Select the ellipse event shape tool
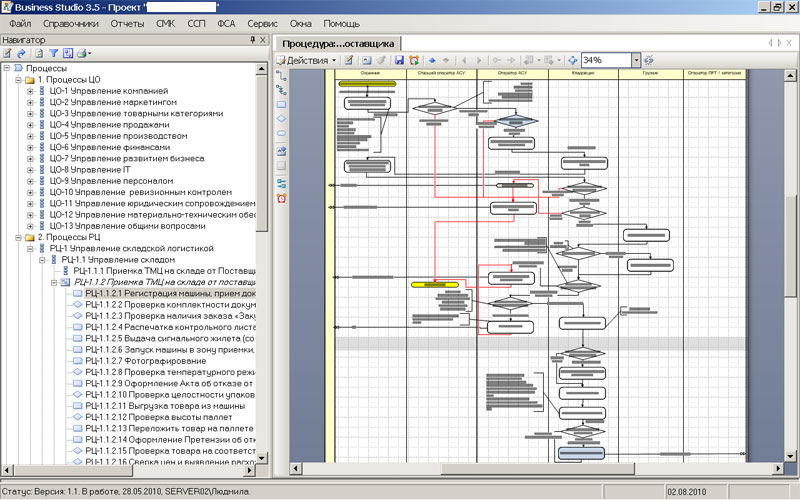 (x=281, y=134)
